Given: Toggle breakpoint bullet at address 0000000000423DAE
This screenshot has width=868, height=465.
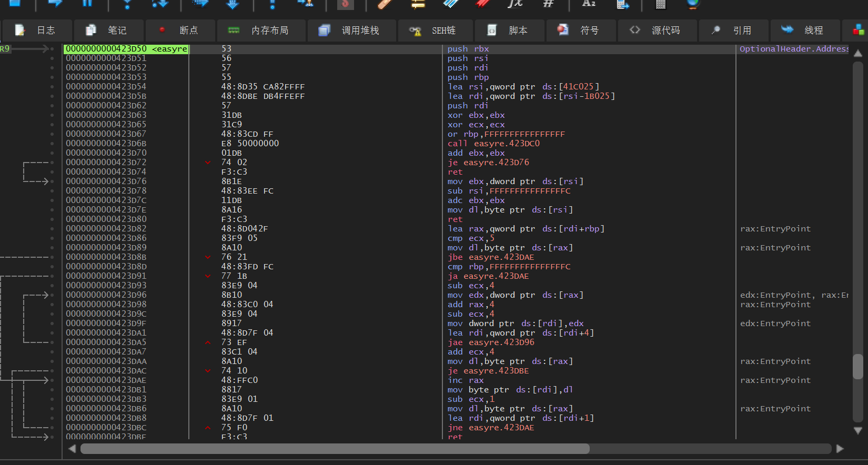Looking at the screenshot, I should tap(52, 380).
